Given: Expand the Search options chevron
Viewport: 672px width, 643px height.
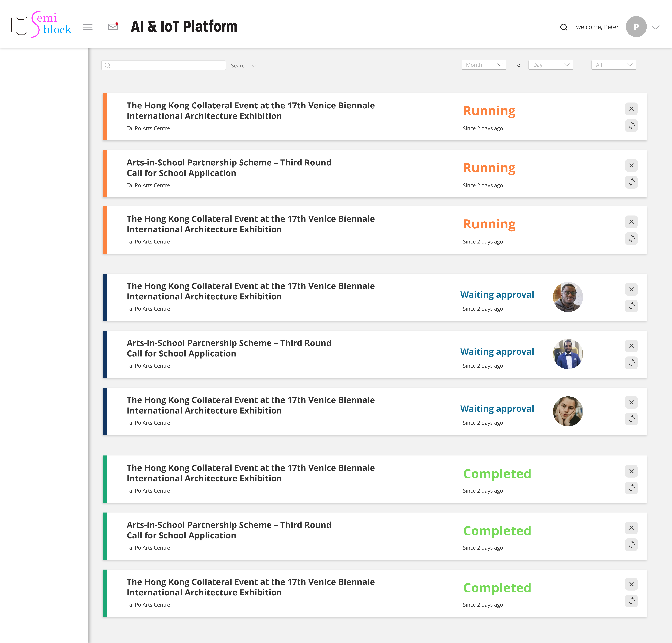Looking at the screenshot, I should pyautogui.click(x=254, y=66).
